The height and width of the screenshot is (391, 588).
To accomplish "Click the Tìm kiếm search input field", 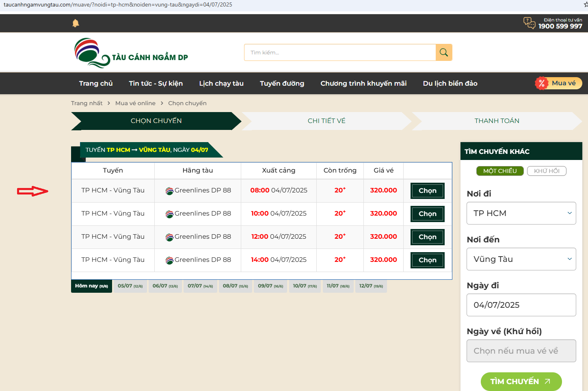I will click(340, 52).
